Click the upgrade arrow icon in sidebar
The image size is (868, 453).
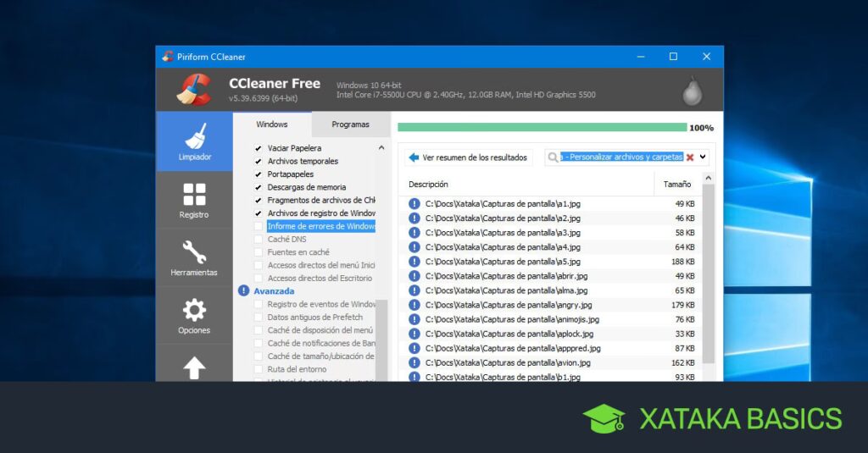tap(194, 367)
